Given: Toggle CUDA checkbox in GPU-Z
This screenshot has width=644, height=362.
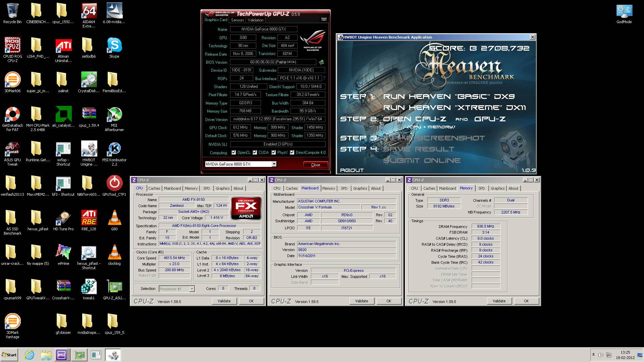Looking at the screenshot, I should 255,153.
